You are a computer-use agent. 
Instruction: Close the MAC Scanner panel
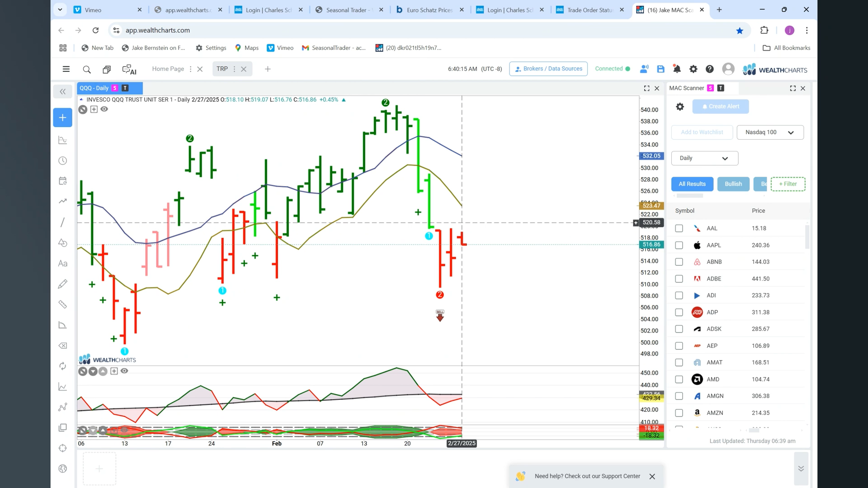point(803,89)
